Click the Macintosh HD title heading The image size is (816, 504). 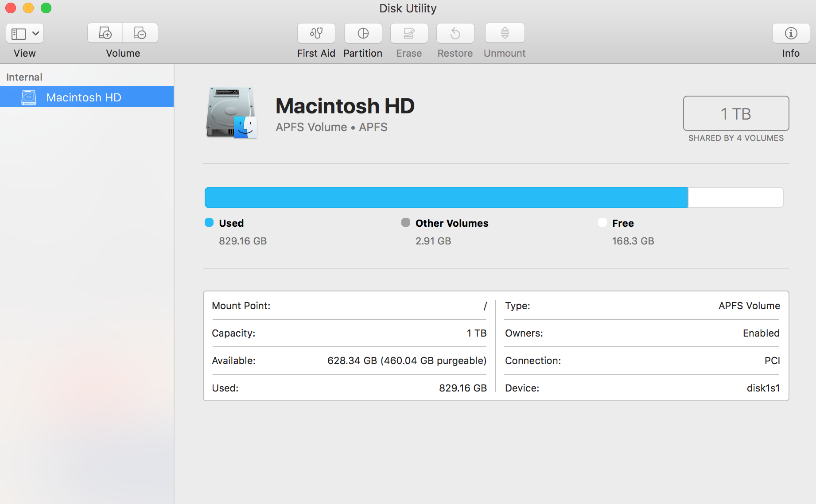[x=345, y=106]
